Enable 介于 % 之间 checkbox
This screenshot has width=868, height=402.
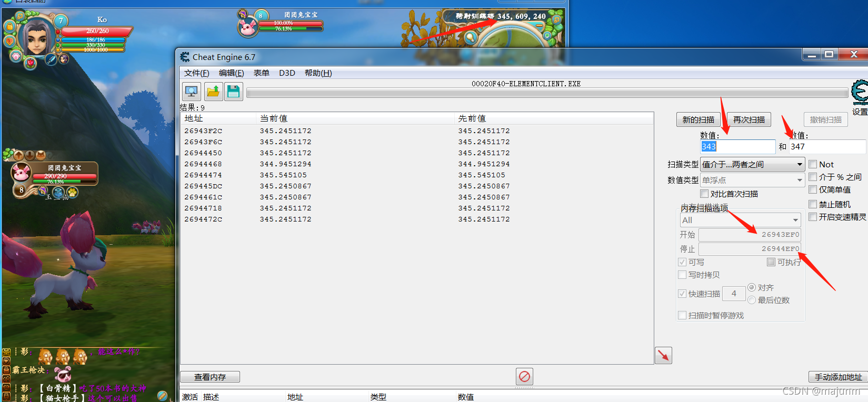tap(813, 177)
